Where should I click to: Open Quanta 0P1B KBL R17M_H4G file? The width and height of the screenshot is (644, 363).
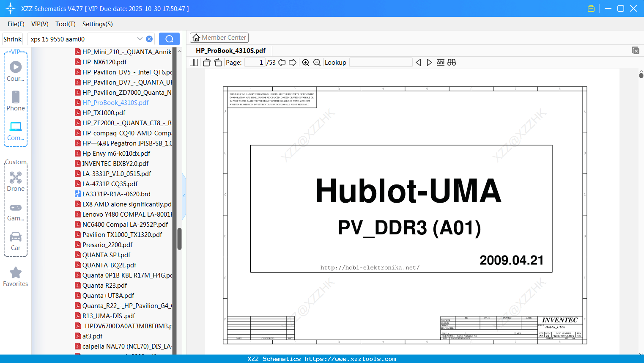point(123,275)
